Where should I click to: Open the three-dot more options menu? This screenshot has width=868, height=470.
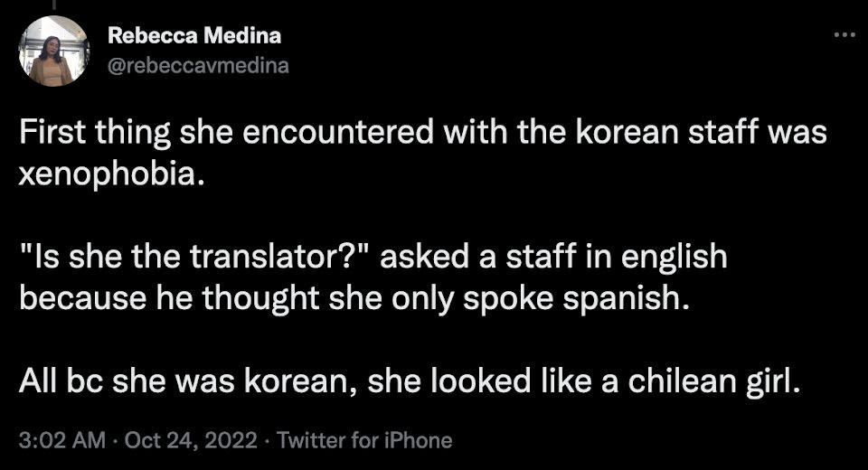click(844, 35)
